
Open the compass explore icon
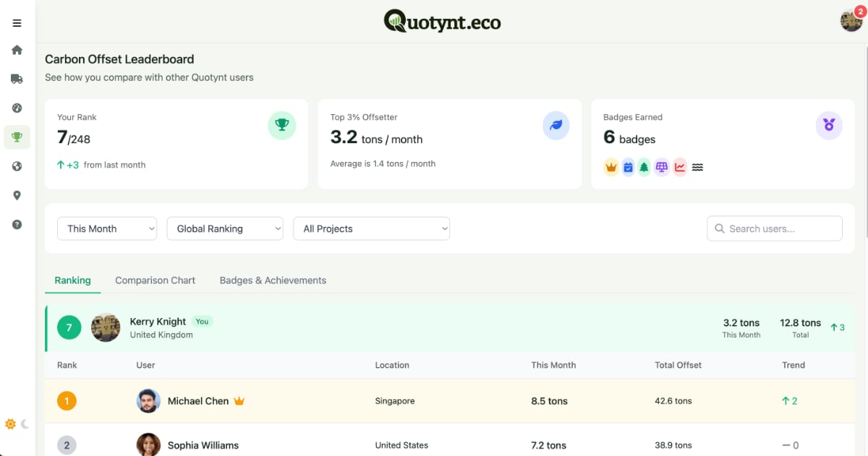point(16,107)
